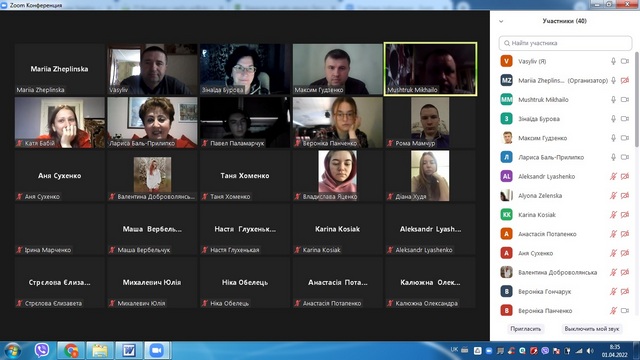Image resolution: width=640 pixels, height=360 pixels.
Task: Click Максим Гудзенко's profile photo avatar
Action: 506,138
